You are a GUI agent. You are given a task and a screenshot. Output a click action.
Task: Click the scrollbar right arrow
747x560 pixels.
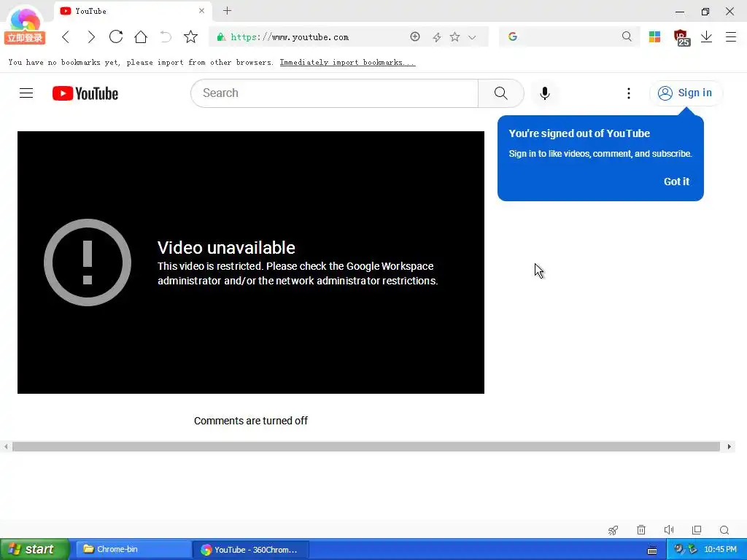pos(729,447)
